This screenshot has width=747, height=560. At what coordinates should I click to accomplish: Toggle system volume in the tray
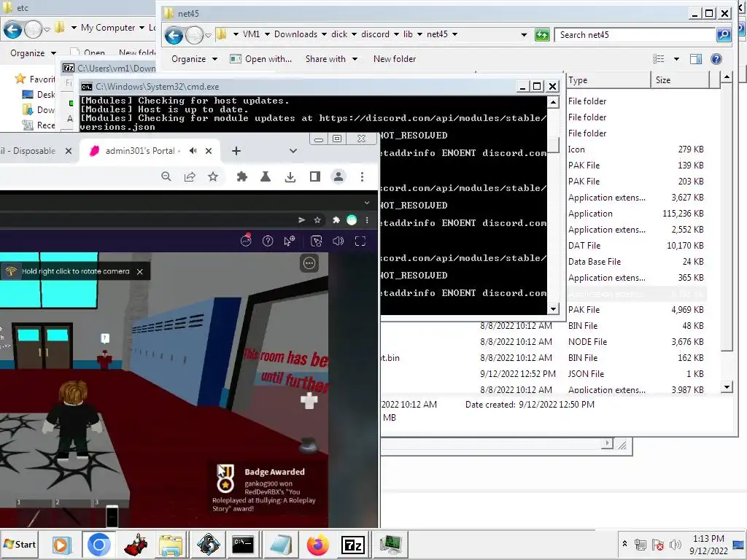coord(675,545)
